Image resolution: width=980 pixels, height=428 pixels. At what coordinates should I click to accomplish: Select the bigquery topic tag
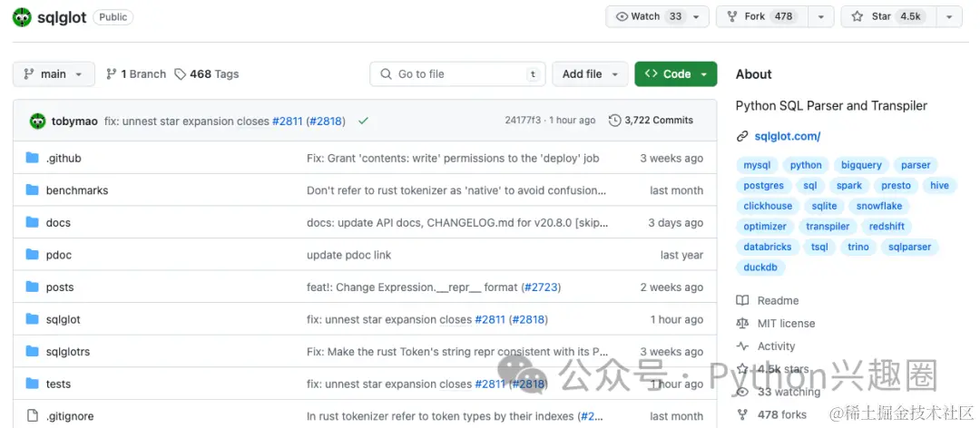coord(861,165)
